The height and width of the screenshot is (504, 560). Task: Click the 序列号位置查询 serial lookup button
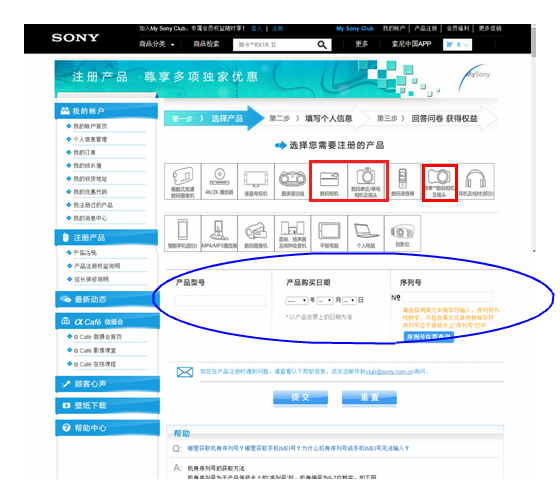click(429, 337)
